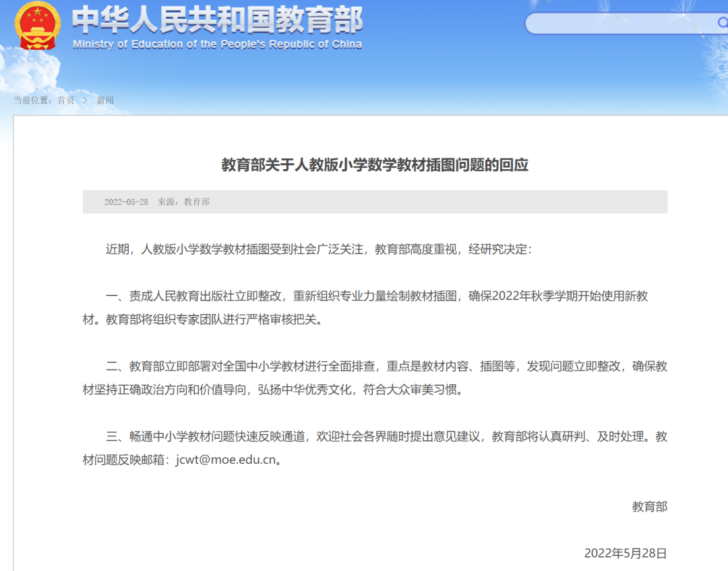Viewport: 728px width, 571px height.
Task: Click the 中华人民共和国教育部 site title
Action: point(217,20)
